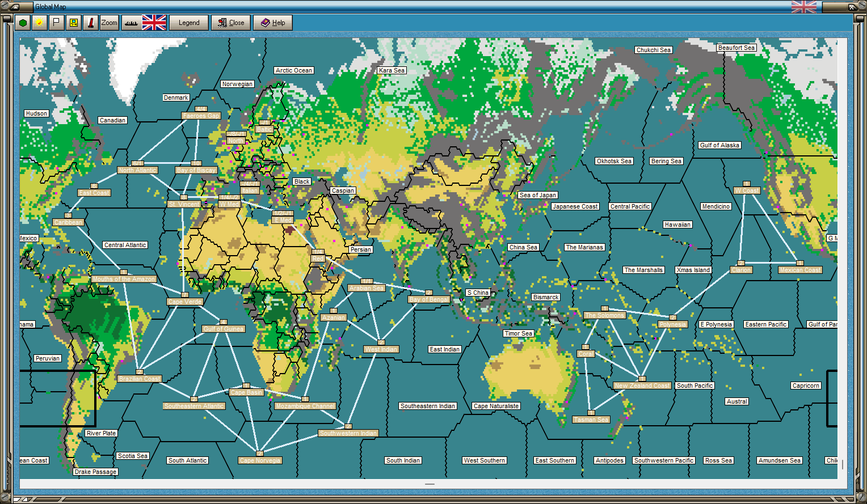
Task: Select The Solomons zone label
Action: pos(605,315)
